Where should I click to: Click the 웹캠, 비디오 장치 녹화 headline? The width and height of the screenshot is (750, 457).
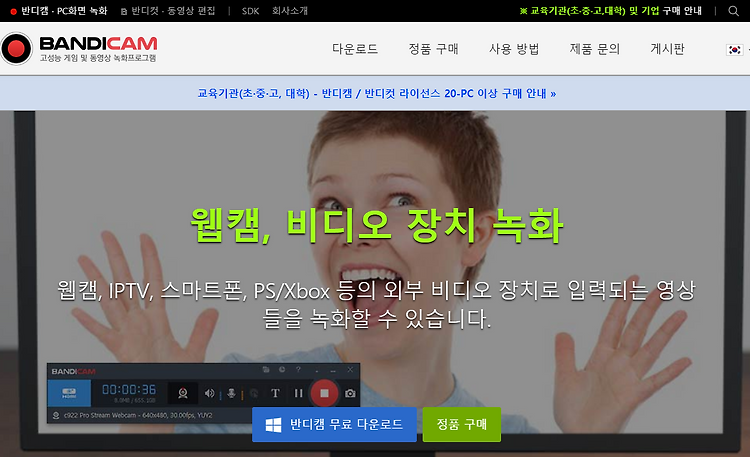377,226
